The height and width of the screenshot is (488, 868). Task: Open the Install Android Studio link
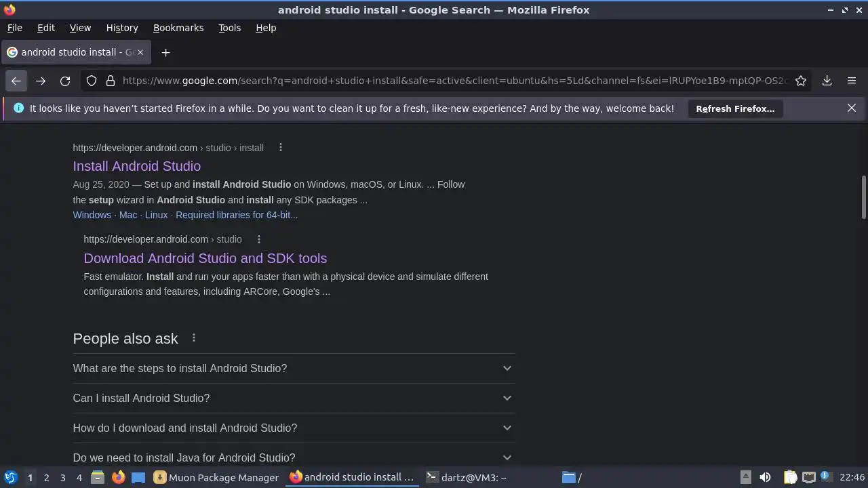(x=137, y=166)
